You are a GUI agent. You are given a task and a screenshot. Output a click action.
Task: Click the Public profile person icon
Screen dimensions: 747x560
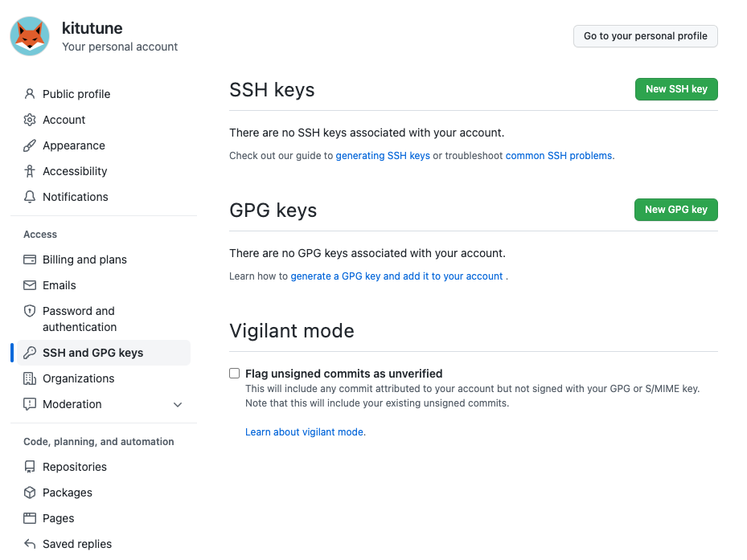point(28,94)
